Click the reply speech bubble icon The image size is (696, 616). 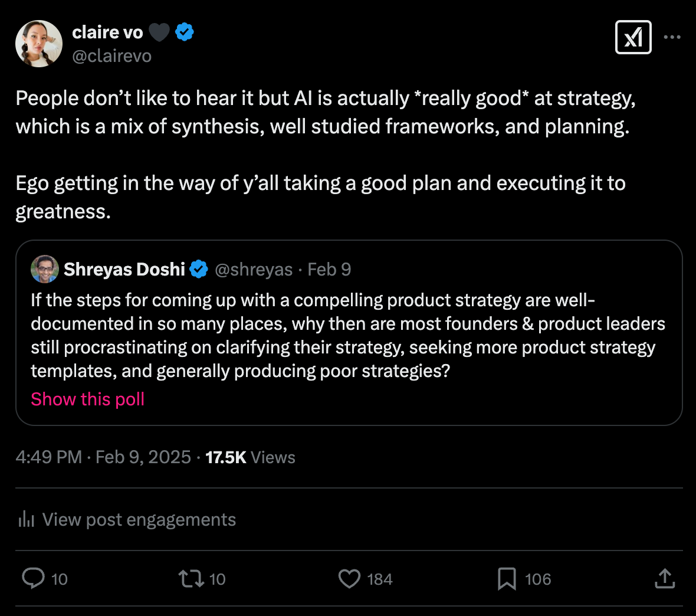(34, 578)
